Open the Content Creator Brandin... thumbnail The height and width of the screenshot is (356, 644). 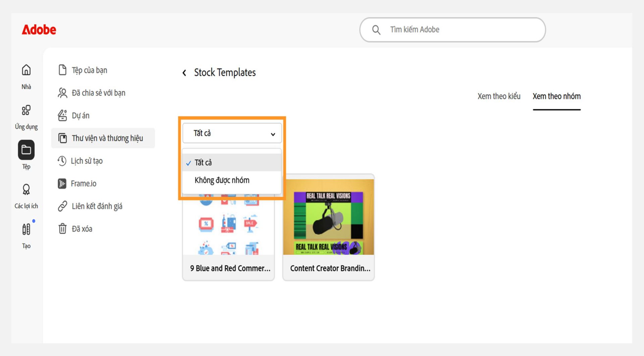coord(329,217)
